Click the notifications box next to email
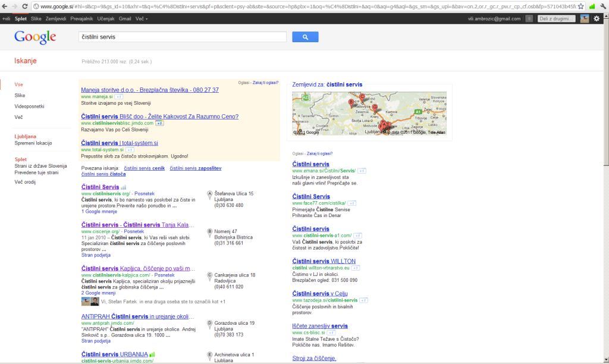The width and height of the screenshot is (609, 364). [529, 18]
